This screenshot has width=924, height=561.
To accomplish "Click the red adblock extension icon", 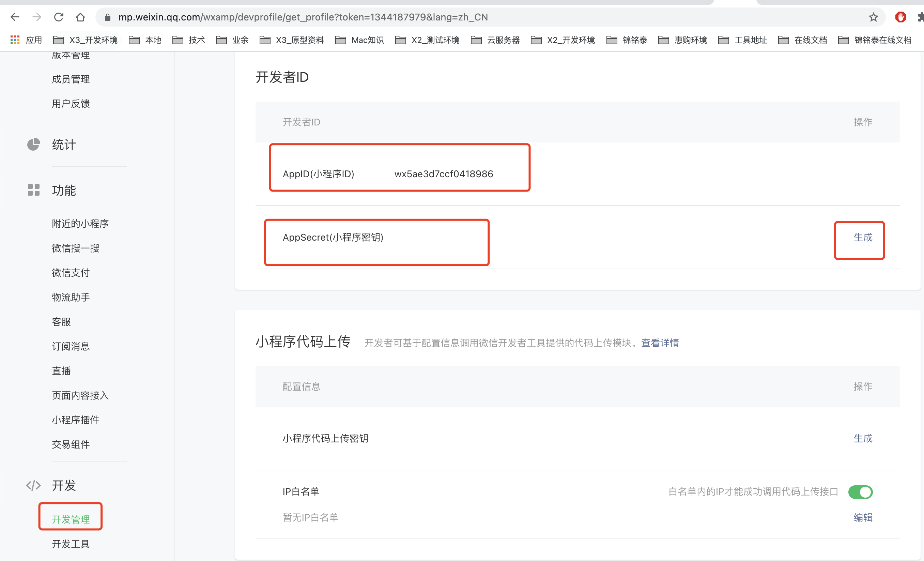I will point(900,17).
